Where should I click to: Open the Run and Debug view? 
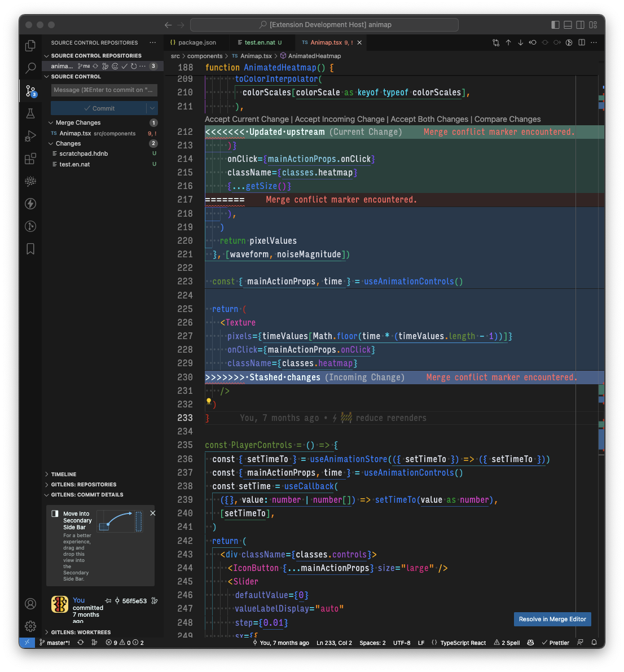[30, 136]
